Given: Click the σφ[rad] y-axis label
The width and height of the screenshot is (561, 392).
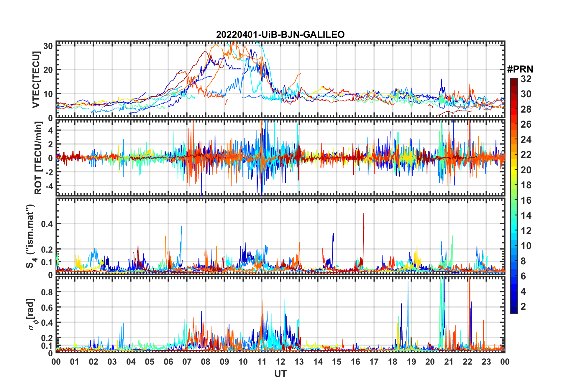Looking at the screenshot, I should [x=32, y=314].
